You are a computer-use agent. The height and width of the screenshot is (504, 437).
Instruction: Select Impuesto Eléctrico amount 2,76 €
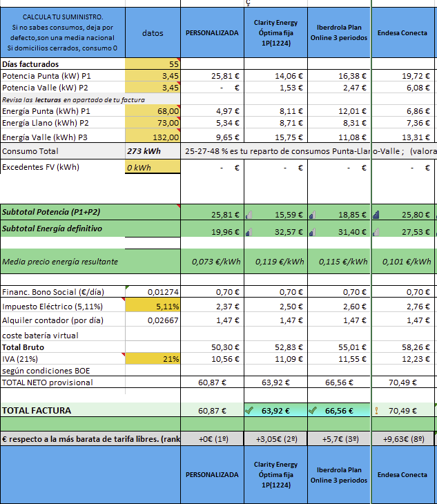coord(402,306)
